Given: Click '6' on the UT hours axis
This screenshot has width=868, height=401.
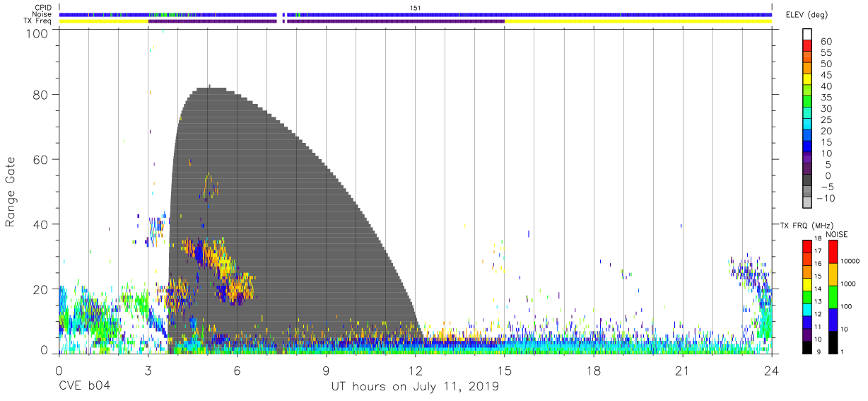Looking at the screenshot, I should 237,370.
